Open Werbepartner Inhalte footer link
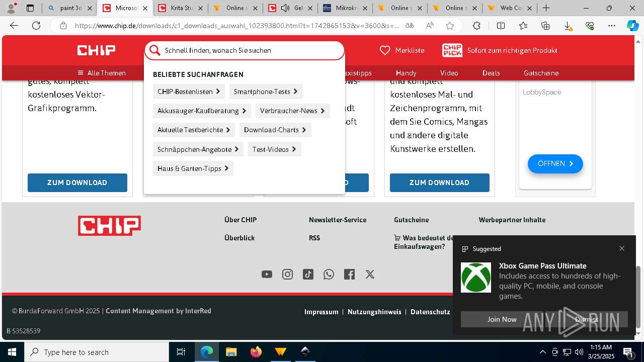644x362 pixels. point(512,220)
